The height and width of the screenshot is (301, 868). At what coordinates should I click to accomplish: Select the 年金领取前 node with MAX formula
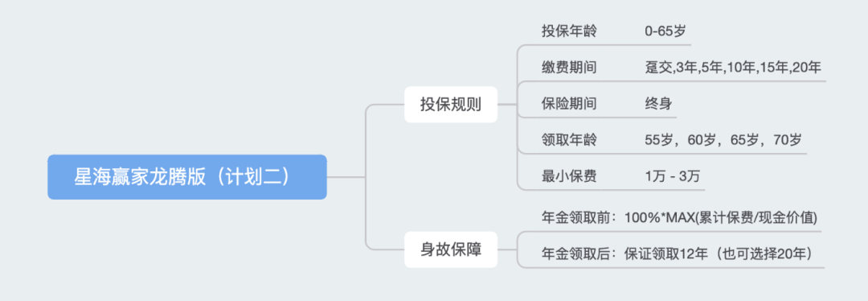679,218
